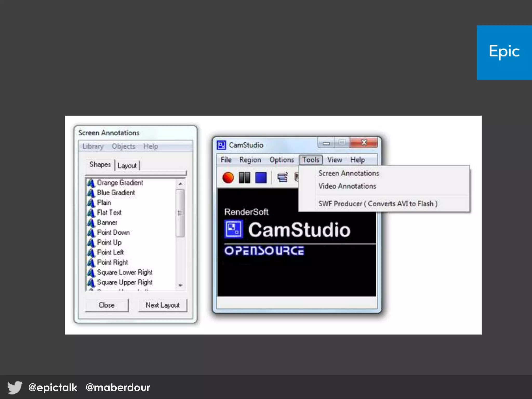Click the blue Epic logo square
The image size is (532, 399).
(504, 52)
